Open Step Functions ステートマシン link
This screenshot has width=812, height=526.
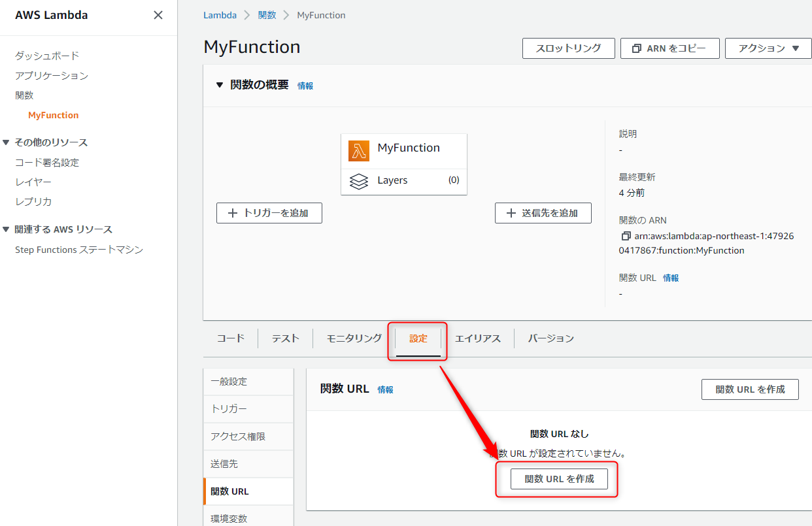[79, 250]
